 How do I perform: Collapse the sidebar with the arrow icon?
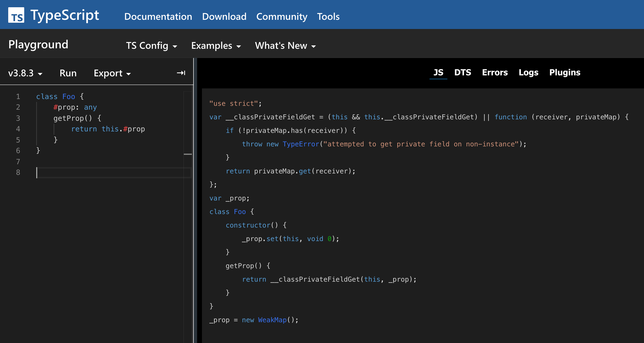[x=181, y=73]
